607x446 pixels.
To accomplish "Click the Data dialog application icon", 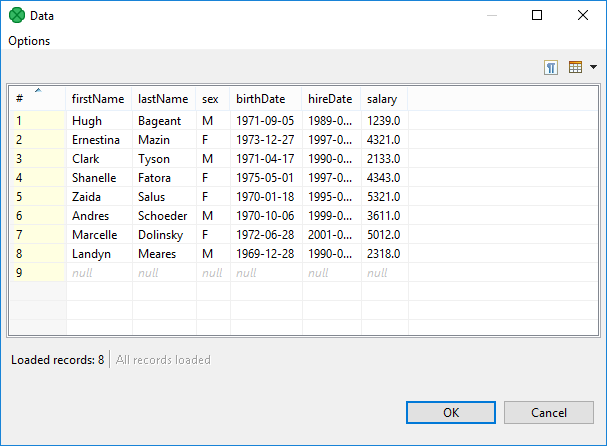I will (15, 15).
